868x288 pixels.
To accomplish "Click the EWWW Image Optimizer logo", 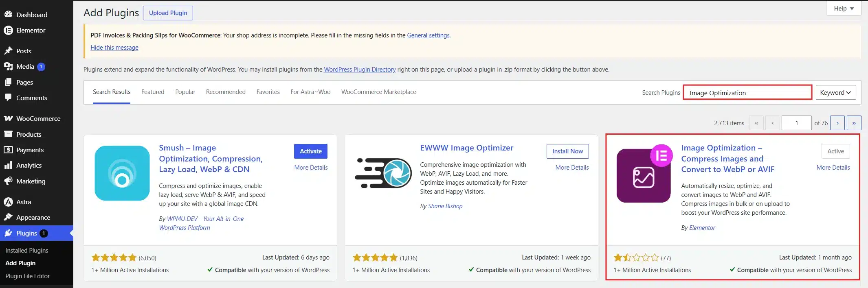I will pos(383,173).
